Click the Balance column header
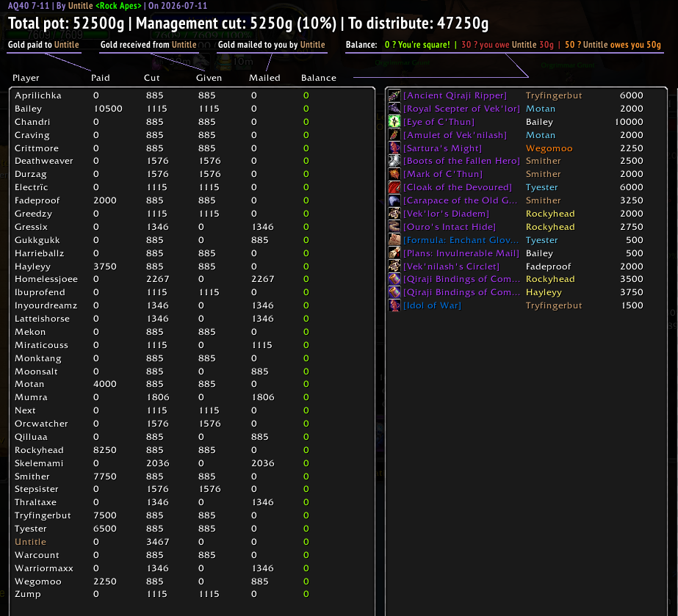Viewport: 678px width, 616px height. point(319,78)
